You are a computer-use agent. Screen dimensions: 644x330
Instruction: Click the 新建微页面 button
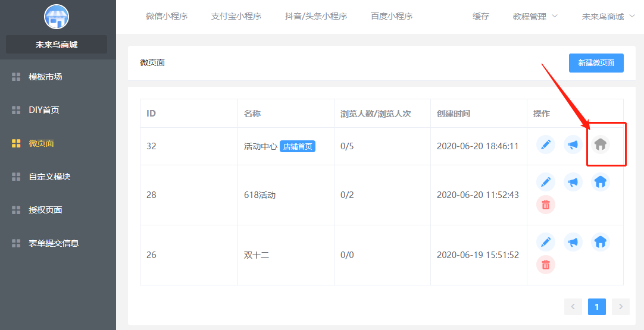tap(596, 63)
